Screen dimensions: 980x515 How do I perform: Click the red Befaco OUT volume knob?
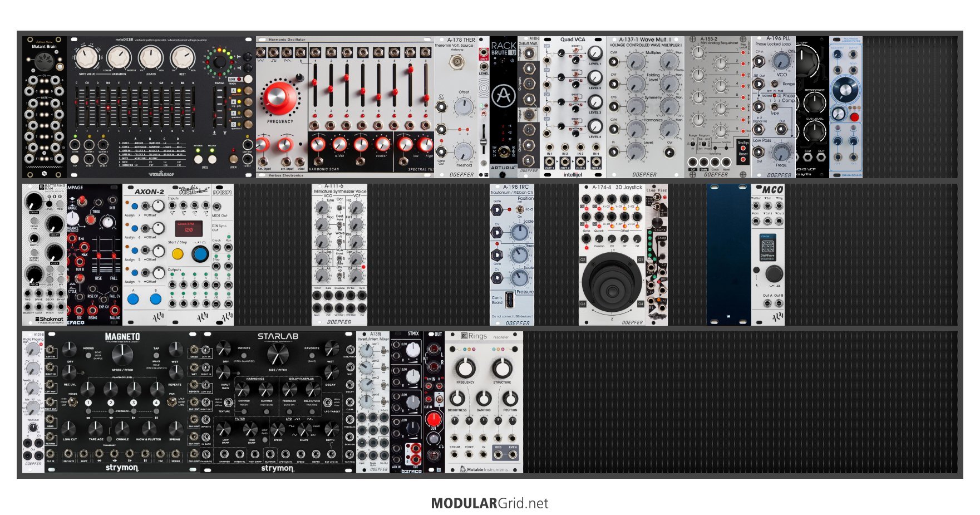434,418
